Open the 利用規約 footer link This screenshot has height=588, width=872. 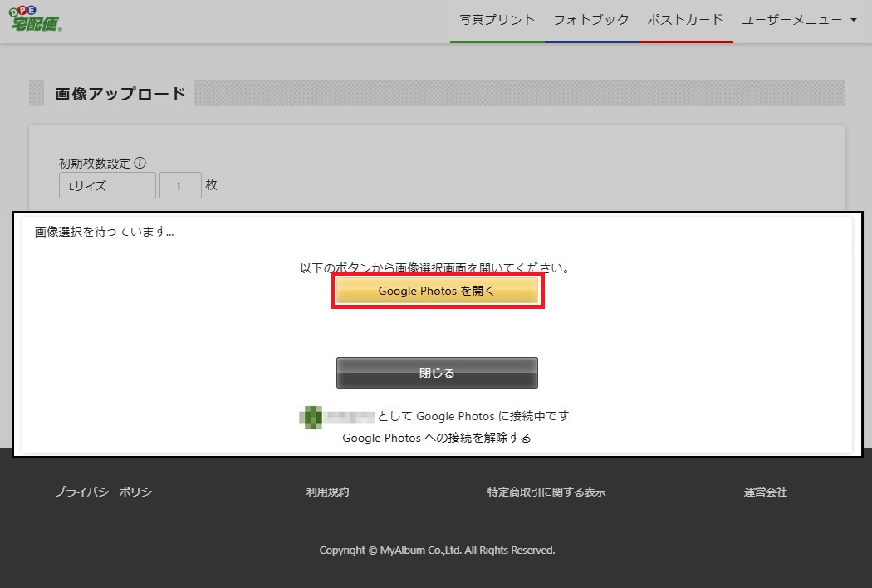pos(327,492)
